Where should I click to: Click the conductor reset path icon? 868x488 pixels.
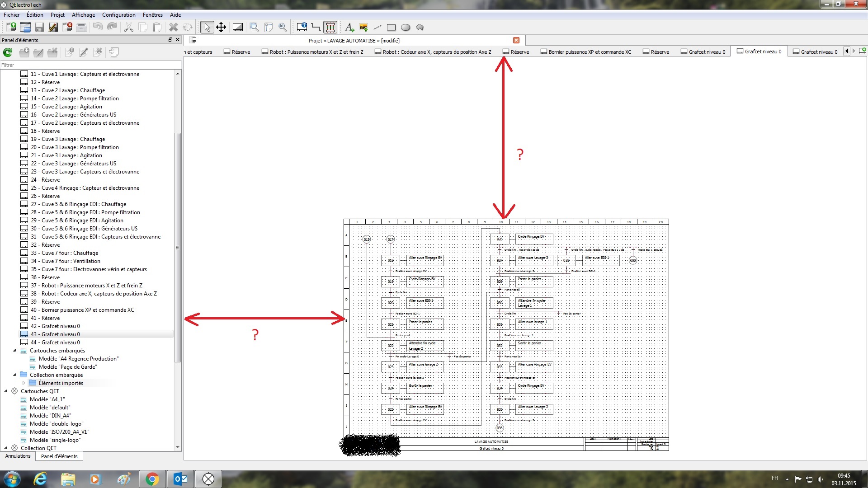click(x=316, y=27)
